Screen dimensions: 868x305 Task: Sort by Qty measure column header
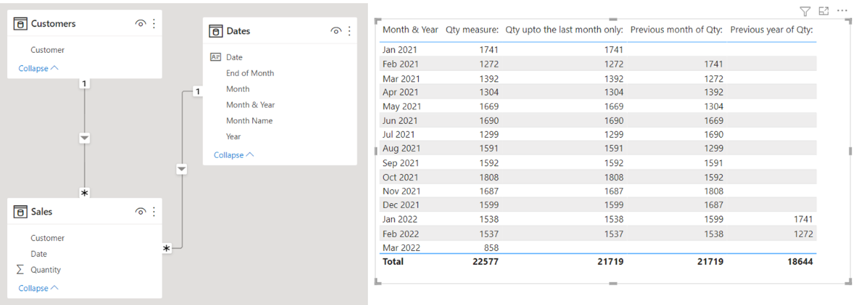[472, 30]
